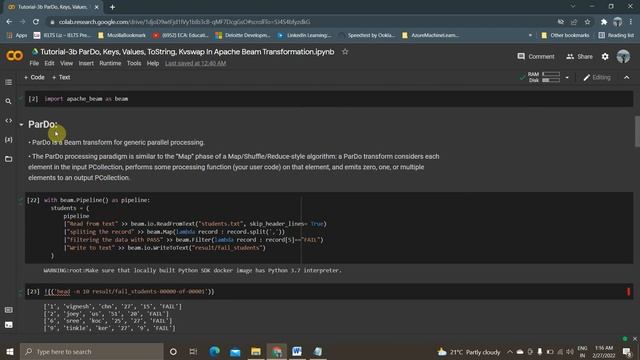
Task: Click the notebook vertical scrollbar thumb
Action: pyautogui.click(x=637, y=131)
